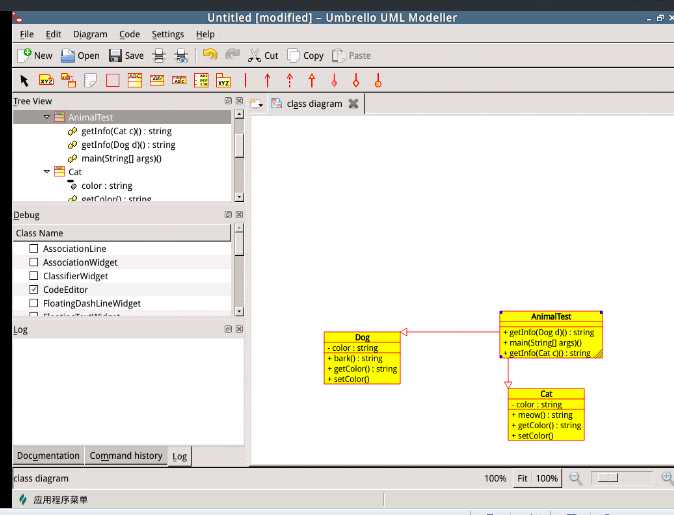Click the 100% zoom button
This screenshot has height=515, width=674.
[547, 478]
